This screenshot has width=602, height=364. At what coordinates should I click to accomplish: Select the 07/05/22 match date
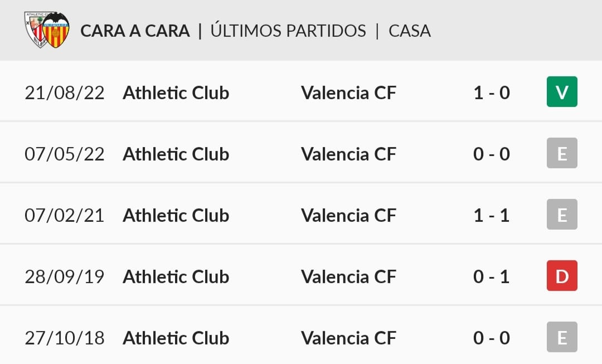pyautogui.click(x=65, y=154)
